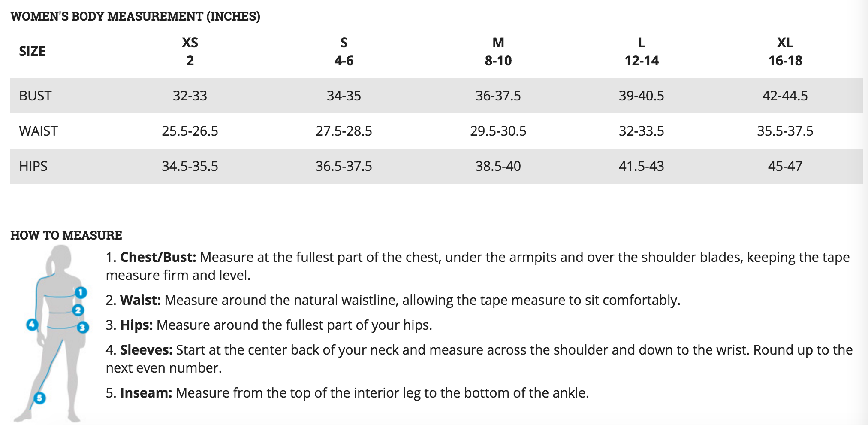Click the 35.5-37.5 waist cell for XL

[x=785, y=131]
